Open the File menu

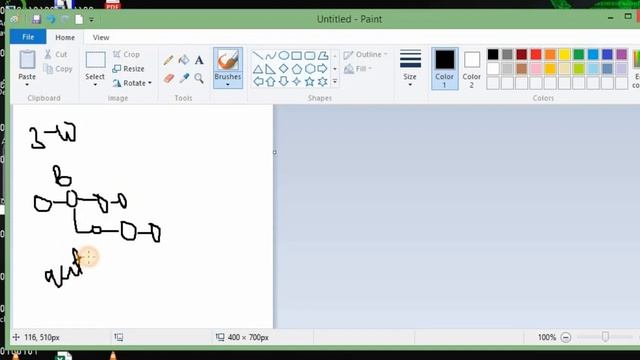click(28, 37)
